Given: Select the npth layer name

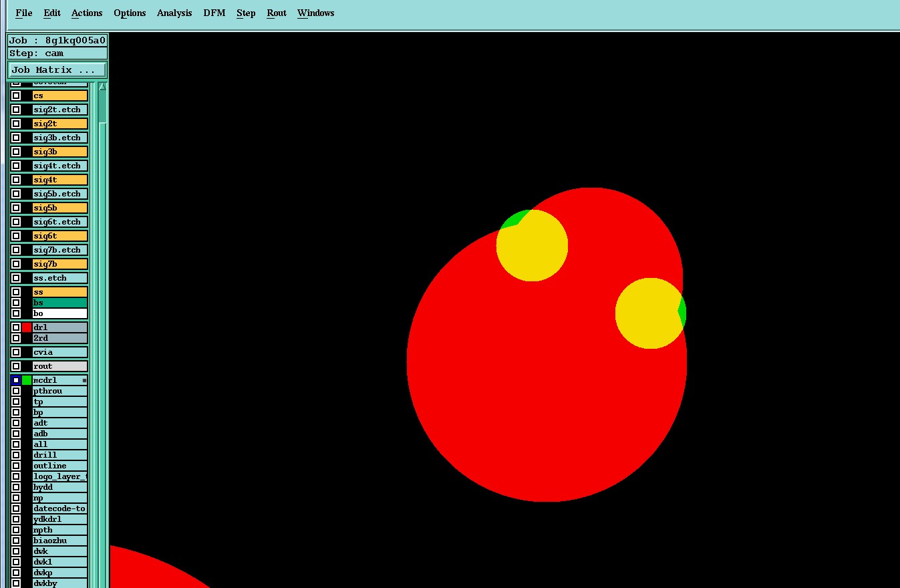Looking at the screenshot, I should (60, 530).
